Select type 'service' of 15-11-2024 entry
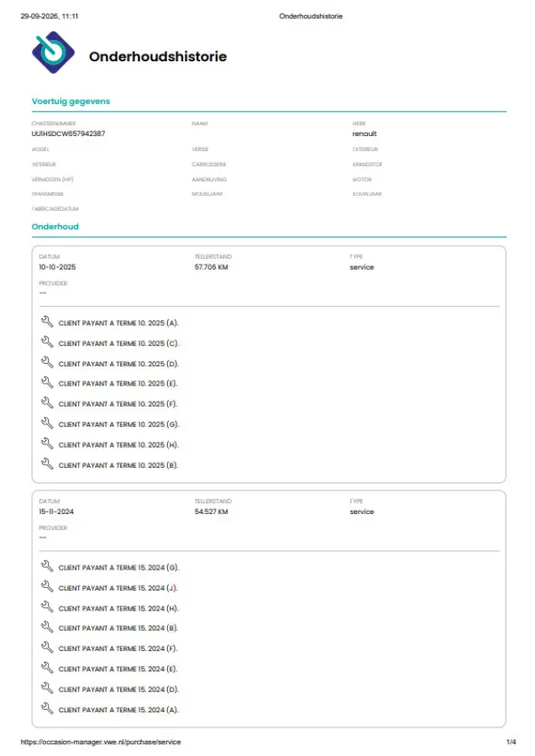This screenshot has height=756, width=535. [x=362, y=512]
